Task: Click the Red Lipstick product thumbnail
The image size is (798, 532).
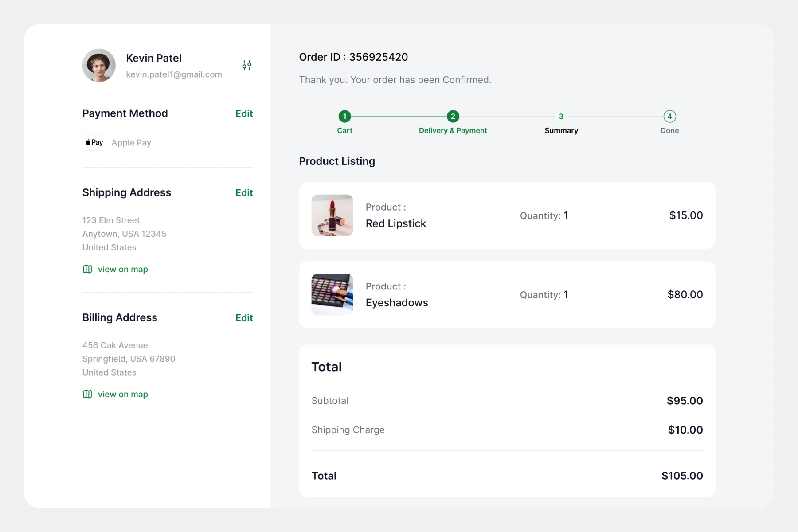Action: (332, 215)
